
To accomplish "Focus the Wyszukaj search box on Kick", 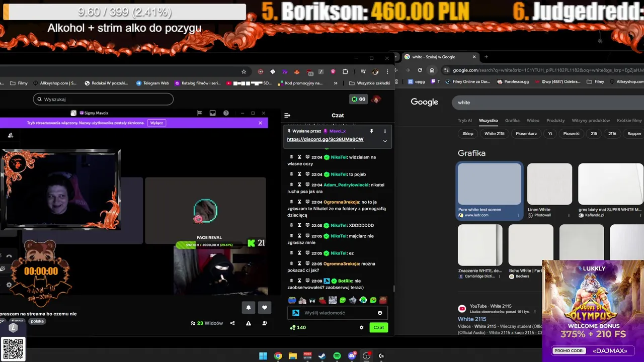I will pyautogui.click(x=103, y=99).
